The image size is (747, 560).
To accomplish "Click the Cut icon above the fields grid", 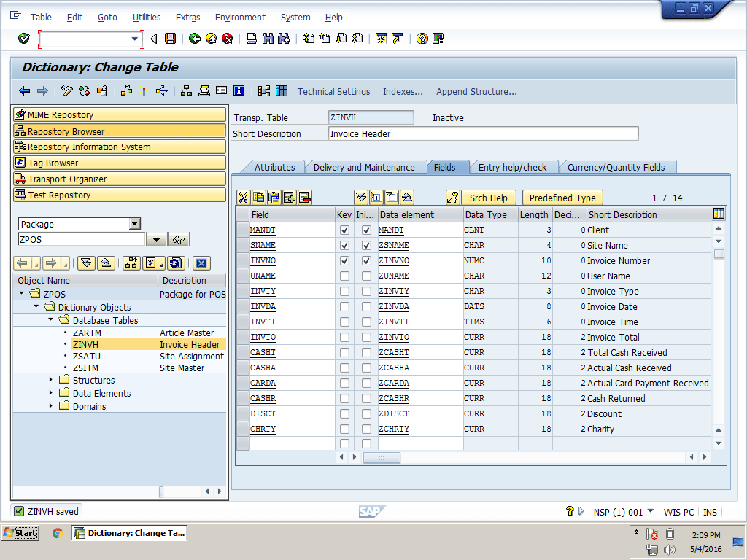I will tap(244, 198).
